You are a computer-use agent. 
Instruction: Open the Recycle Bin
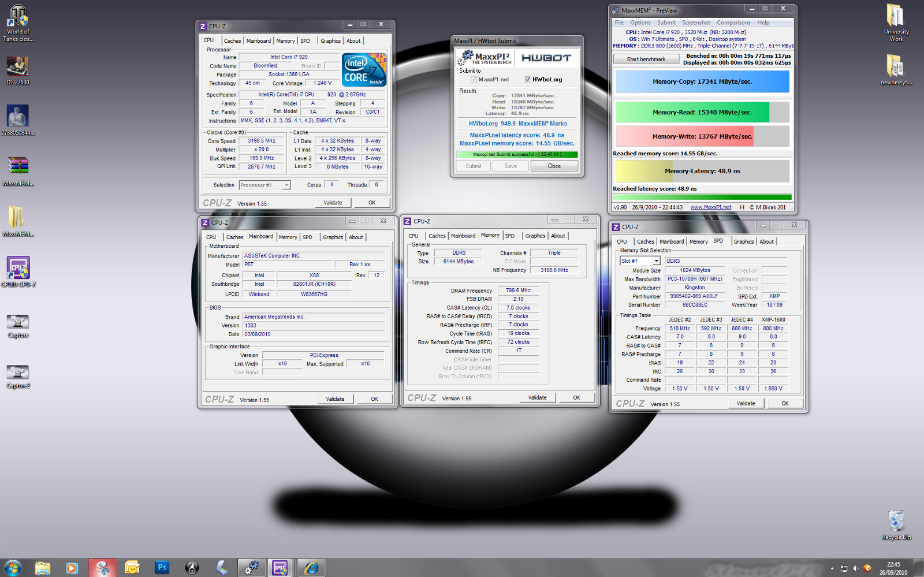pos(896,525)
